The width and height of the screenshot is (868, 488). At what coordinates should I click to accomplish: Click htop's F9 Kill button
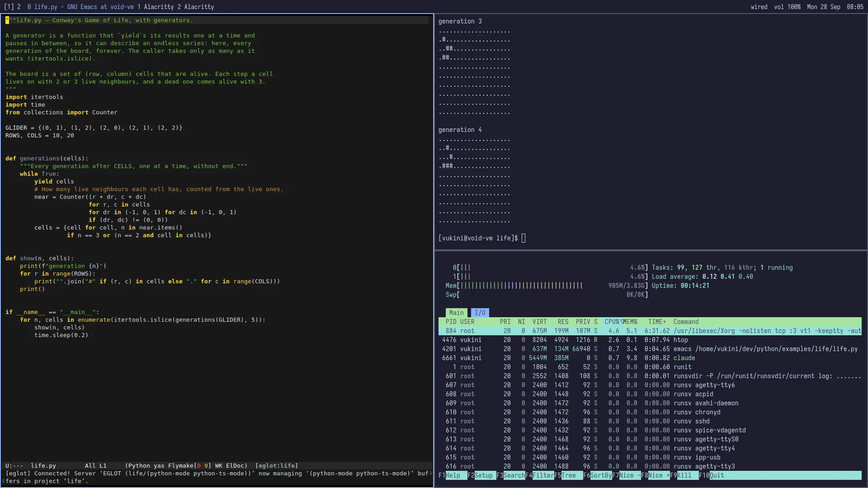pyautogui.click(x=684, y=475)
